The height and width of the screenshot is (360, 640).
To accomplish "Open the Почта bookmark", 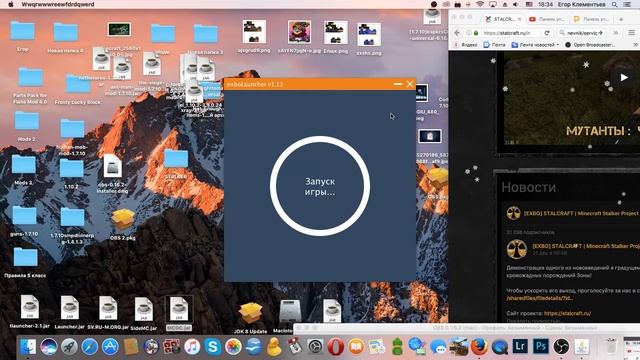I will pyautogui.click(x=495, y=45).
